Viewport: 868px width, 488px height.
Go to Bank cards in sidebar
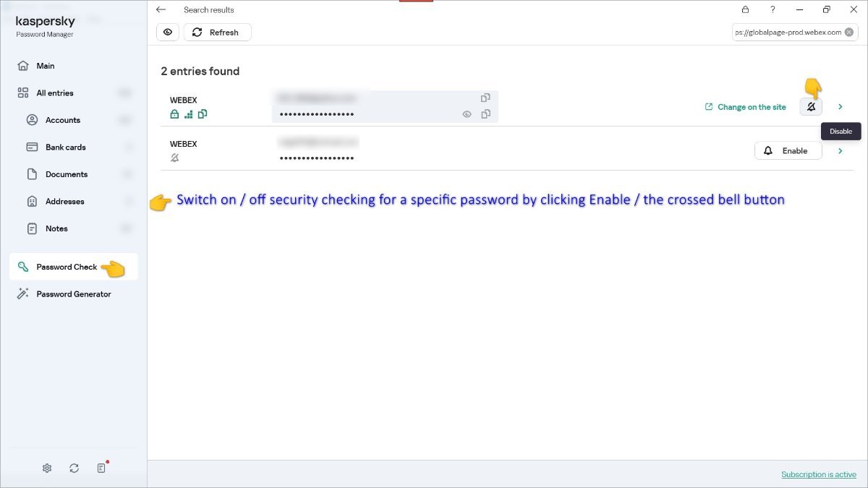65,147
